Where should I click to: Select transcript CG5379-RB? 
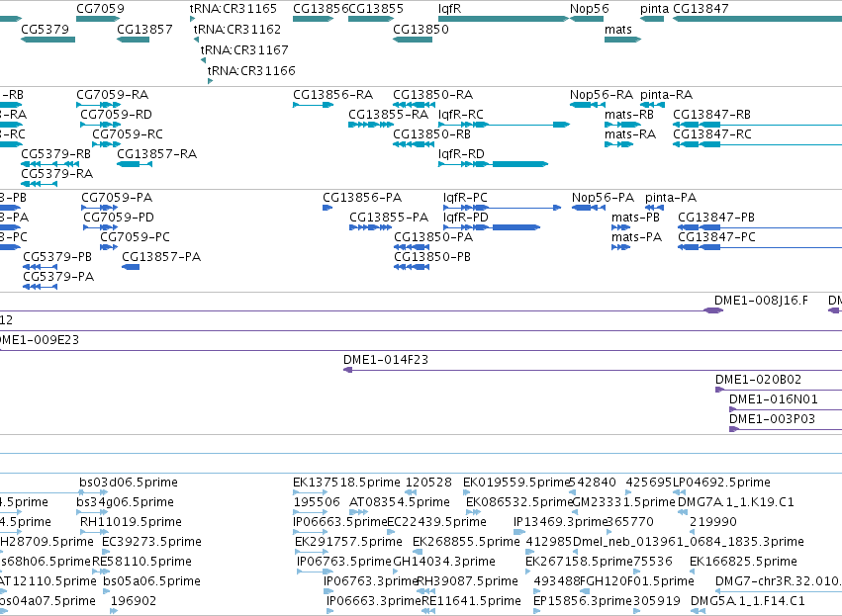(x=49, y=164)
